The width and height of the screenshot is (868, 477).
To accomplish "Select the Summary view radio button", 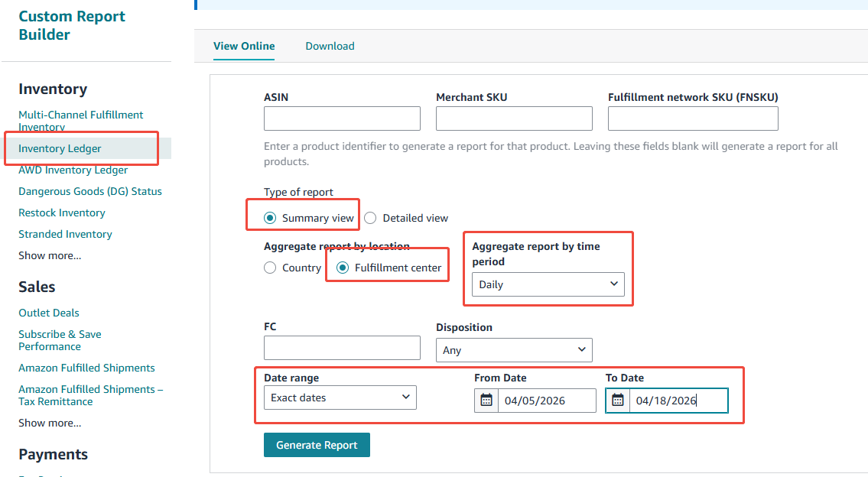I will pyautogui.click(x=270, y=218).
